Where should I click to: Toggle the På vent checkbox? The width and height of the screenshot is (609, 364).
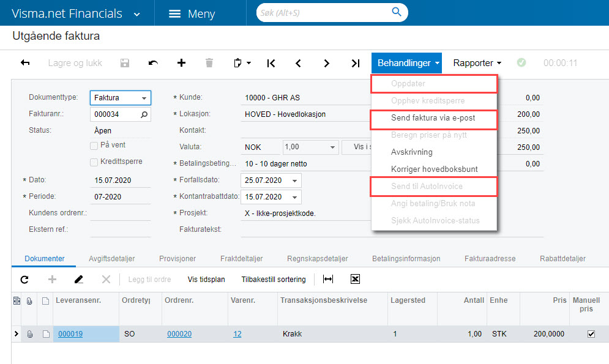[94, 146]
